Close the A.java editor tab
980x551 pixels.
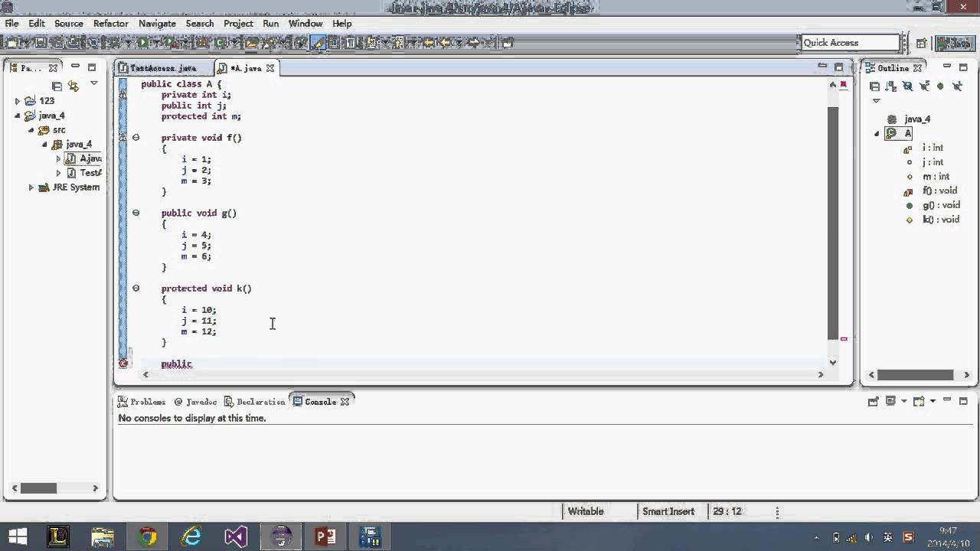click(x=270, y=68)
